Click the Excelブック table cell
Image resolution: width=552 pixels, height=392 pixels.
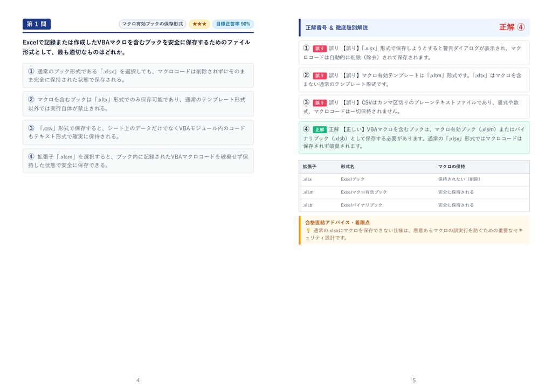353,179
